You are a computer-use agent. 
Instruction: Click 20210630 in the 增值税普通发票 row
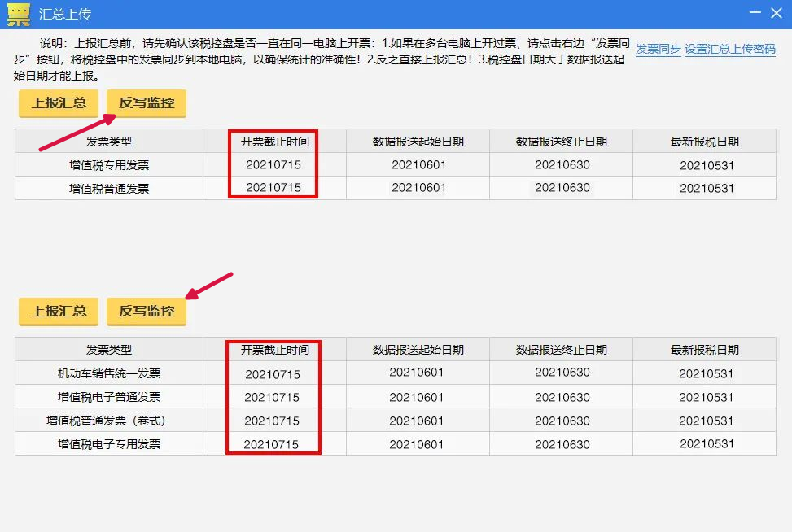pos(562,187)
